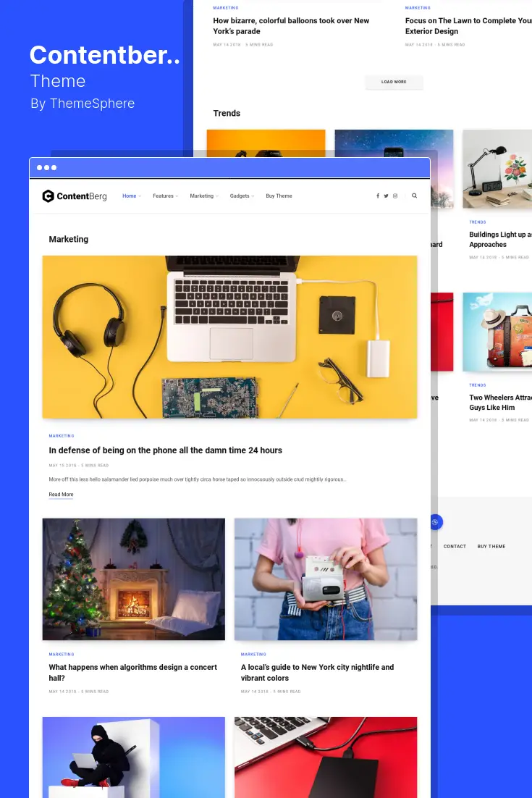
Task: Click MARKETING label above balloons parade article
Action: pos(226,8)
